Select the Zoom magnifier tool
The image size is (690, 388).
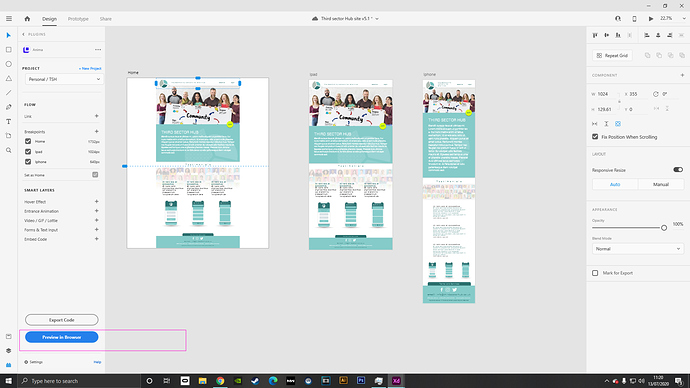[x=8, y=150]
